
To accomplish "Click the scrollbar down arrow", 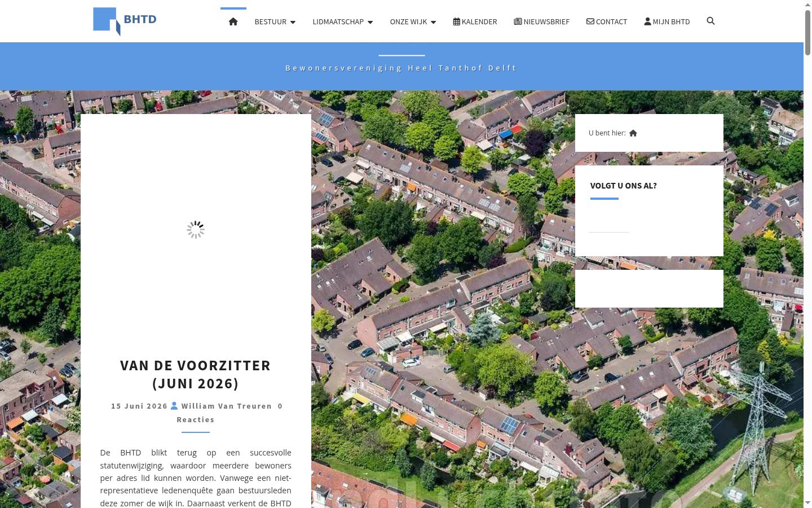I will (x=807, y=503).
